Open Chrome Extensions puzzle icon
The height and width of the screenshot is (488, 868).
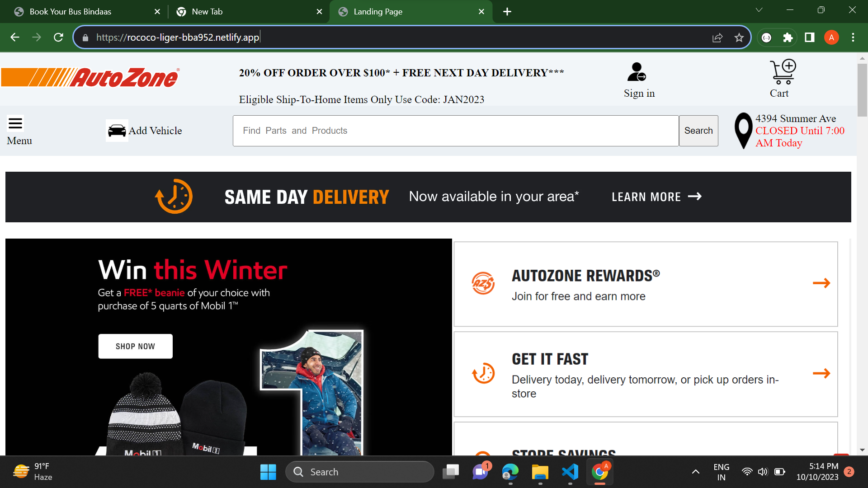click(x=788, y=38)
